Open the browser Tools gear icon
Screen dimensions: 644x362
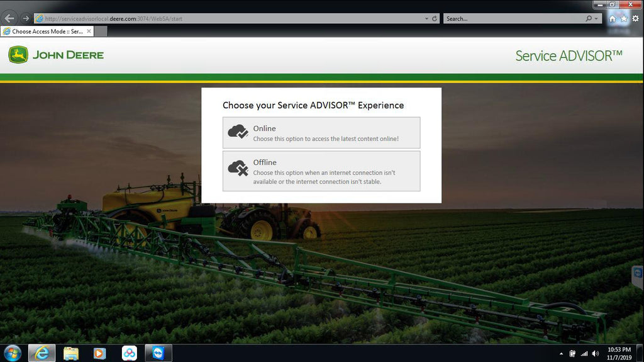click(x=635, y=19)
